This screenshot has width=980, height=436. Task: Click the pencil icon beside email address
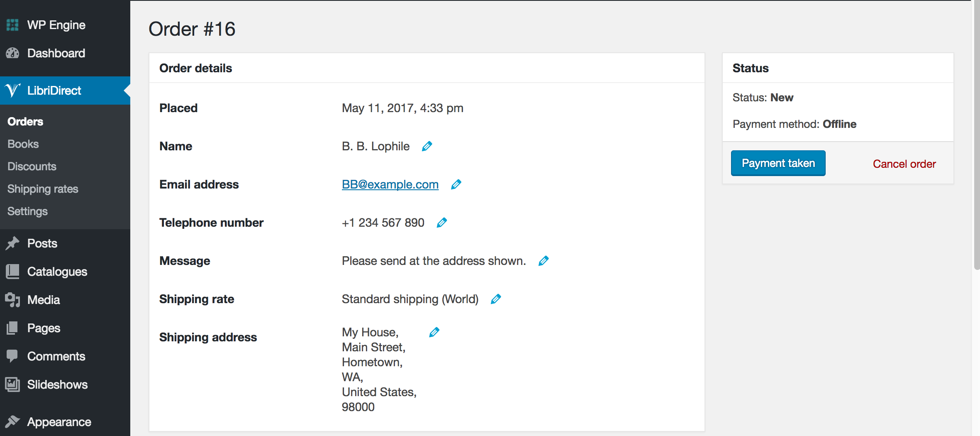pos(456,184)
